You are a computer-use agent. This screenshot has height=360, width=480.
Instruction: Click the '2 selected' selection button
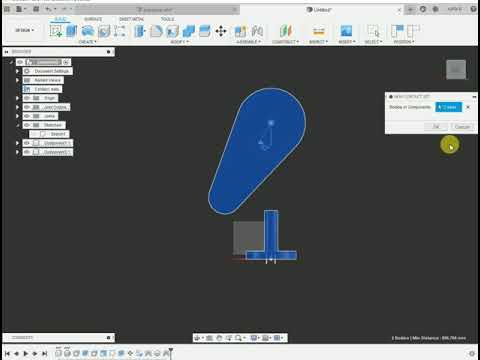tap(448, 107)
